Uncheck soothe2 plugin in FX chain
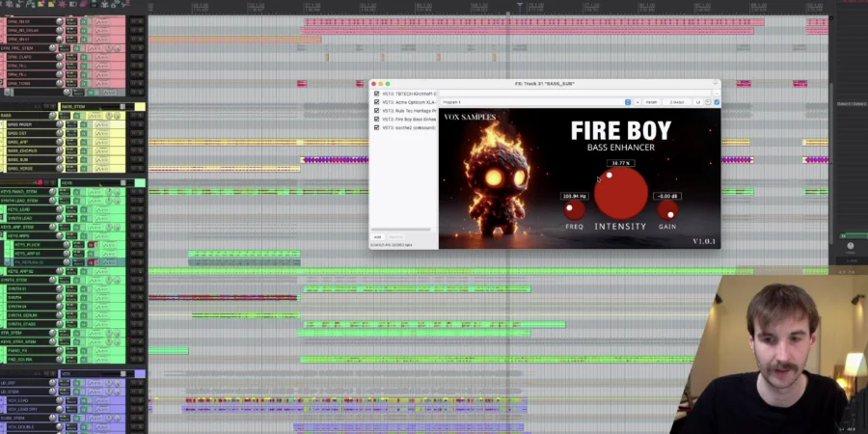Screen dimensions: 868x434 point(376,127)
